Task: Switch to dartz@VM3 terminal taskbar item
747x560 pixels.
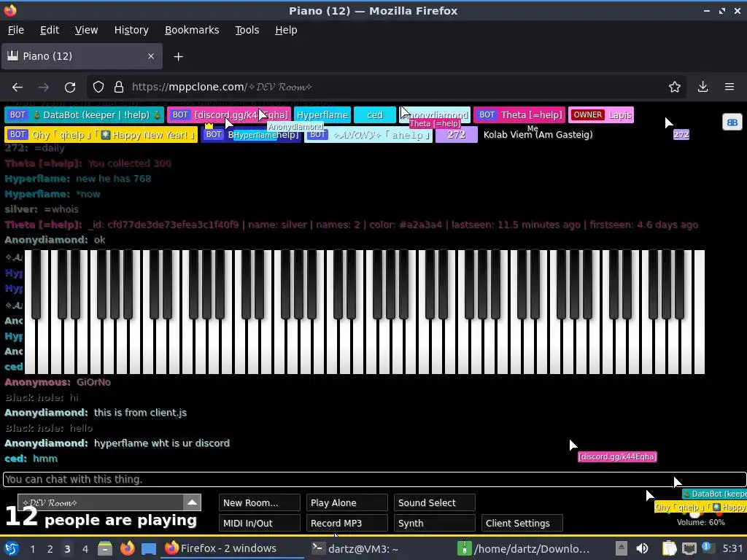Action: point(355,548)
